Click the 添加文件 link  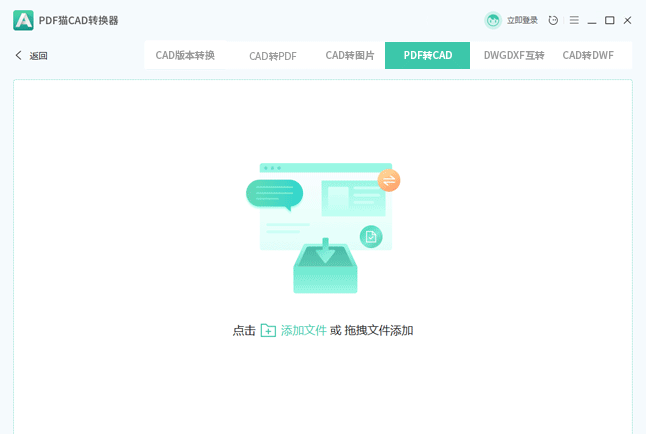(304, 330)
